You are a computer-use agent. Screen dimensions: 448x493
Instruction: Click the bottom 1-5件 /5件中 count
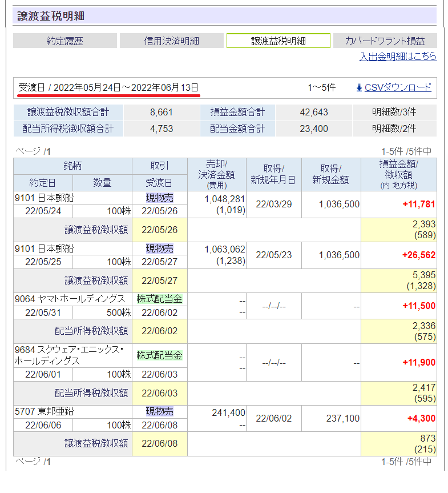coord(406,462)
